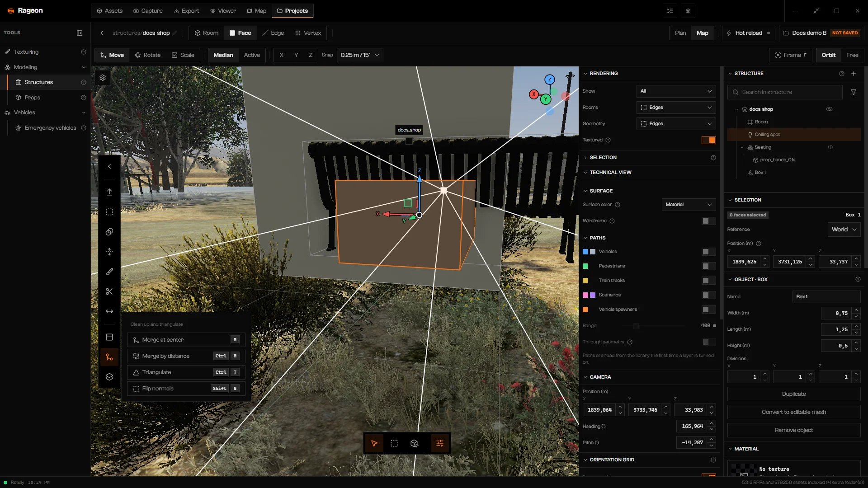868x488 pixels.
Task: Open the viewport settings gear icon
Action: point(103,78)
